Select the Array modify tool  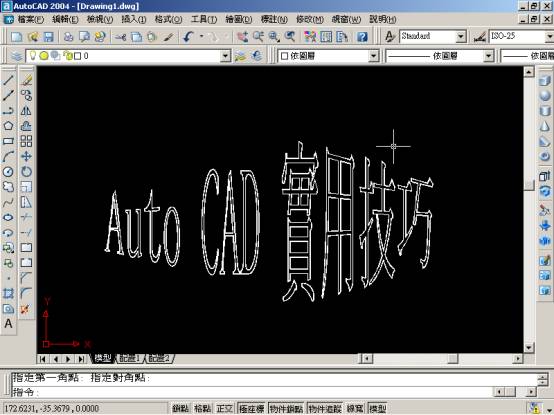tap(26, 141)
